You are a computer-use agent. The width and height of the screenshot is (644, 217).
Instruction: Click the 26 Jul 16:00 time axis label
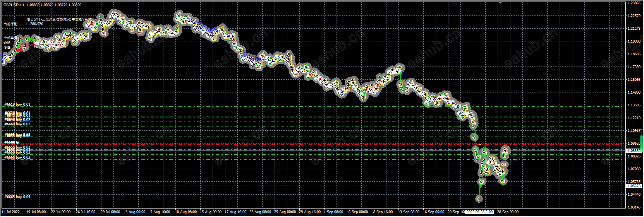(86, 212)
